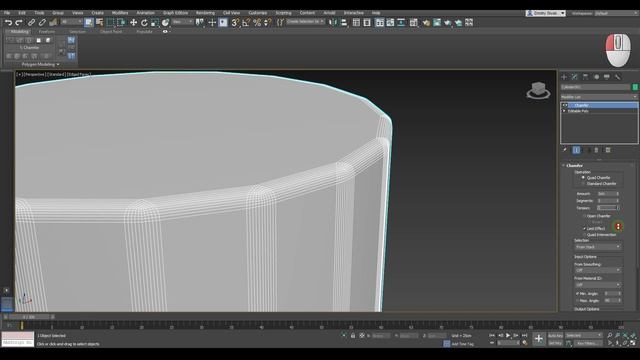Screen dimensions: 640x360
Task: Open the Create command panel tab
Action: pyautogui.click(x=564, y=77)
